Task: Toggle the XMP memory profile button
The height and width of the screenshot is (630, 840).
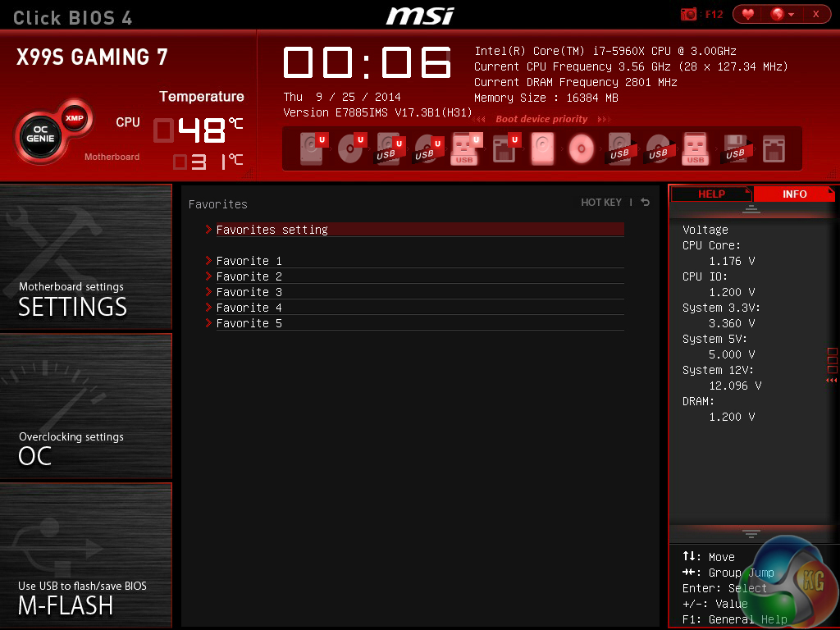Action: click(75, 118)
